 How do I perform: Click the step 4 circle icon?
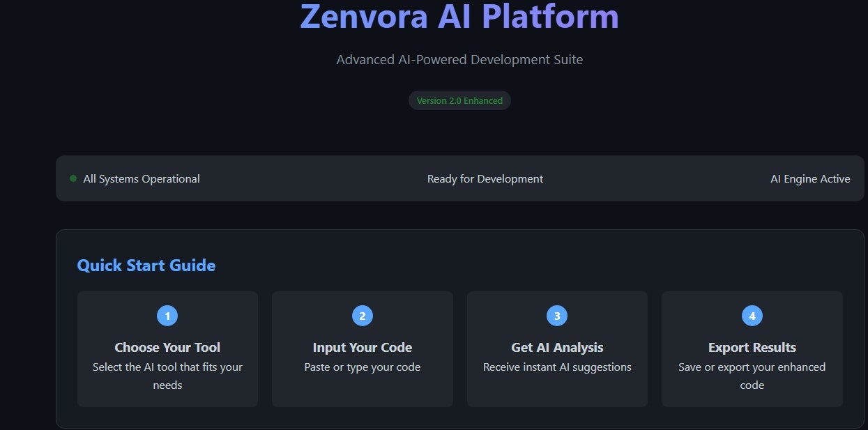click(752, 315)
